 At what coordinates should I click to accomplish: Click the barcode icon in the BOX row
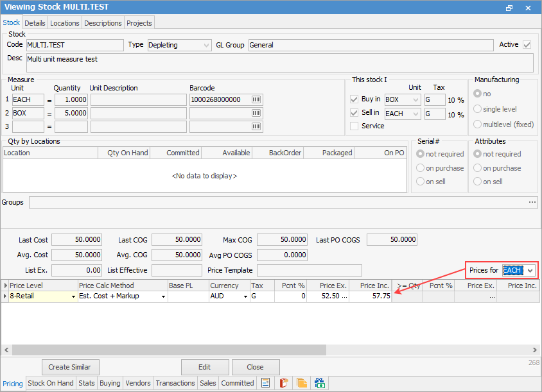click(256, 113)
